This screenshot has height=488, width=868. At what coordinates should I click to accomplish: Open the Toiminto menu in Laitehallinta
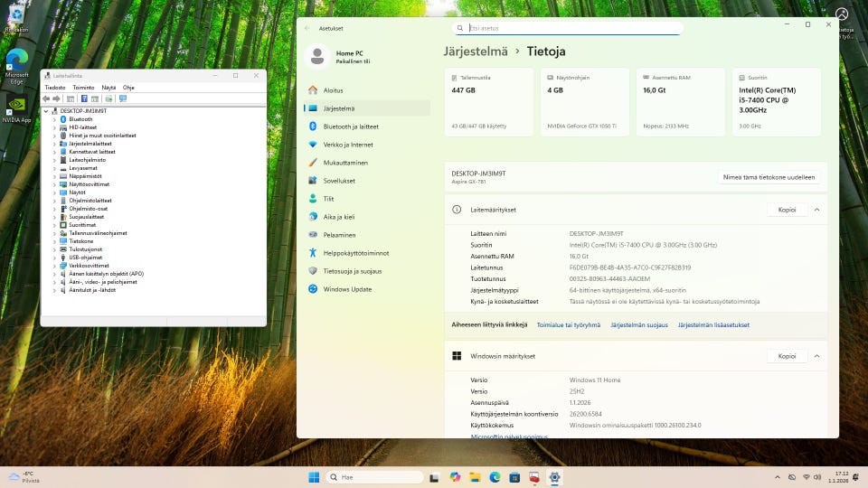[83, 88]
